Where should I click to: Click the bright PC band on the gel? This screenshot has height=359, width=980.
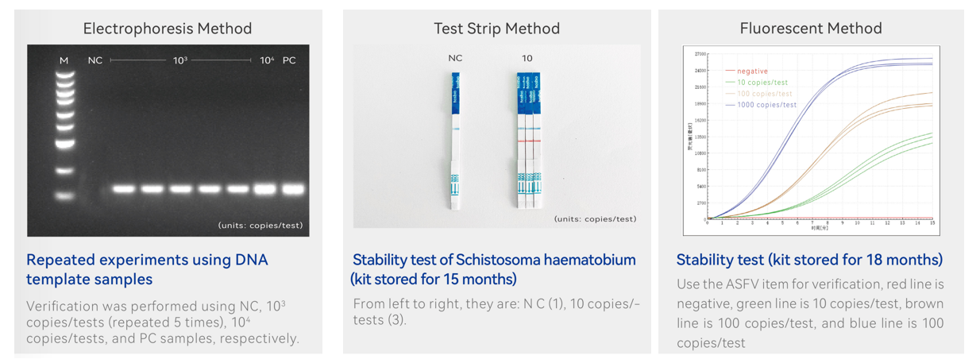(x=293, y=189)
